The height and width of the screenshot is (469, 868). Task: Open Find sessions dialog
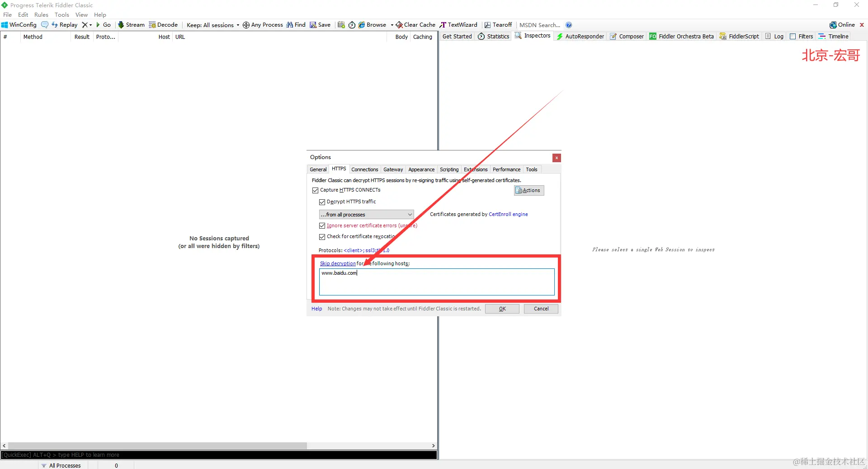point(296,25)
